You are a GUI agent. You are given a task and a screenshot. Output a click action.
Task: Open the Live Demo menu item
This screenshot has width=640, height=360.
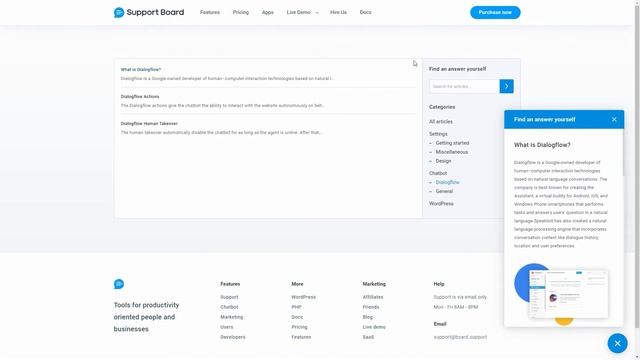pos(298,12)
